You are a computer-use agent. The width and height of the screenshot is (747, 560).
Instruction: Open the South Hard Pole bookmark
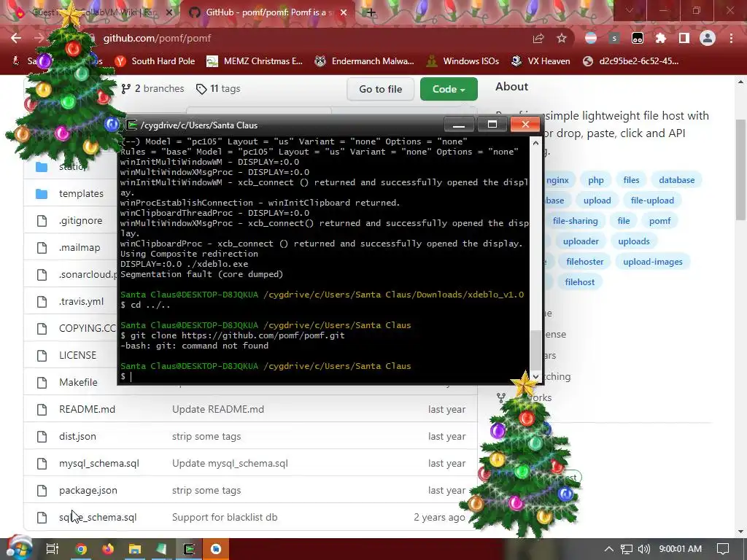[x=155, y=61]
